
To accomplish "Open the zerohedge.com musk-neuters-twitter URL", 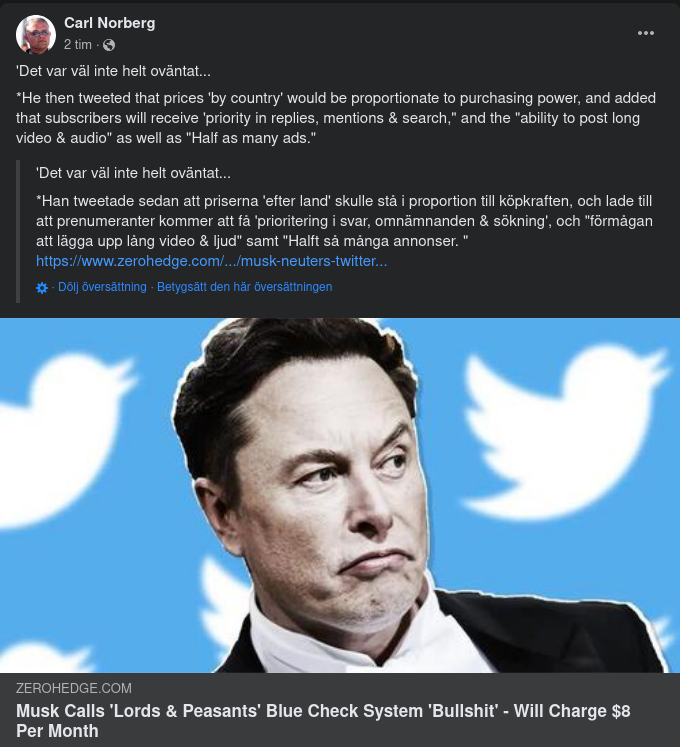I will click(211, 261).
